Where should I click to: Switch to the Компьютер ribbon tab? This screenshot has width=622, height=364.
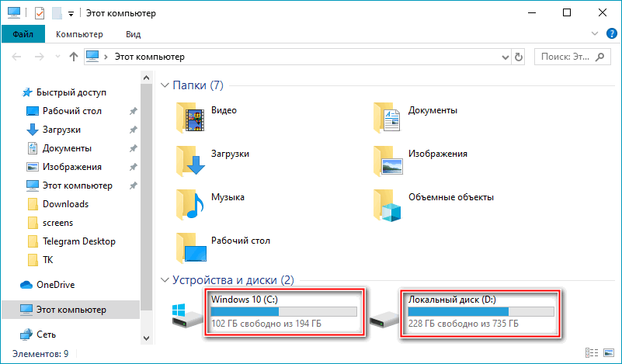[79, 34]
